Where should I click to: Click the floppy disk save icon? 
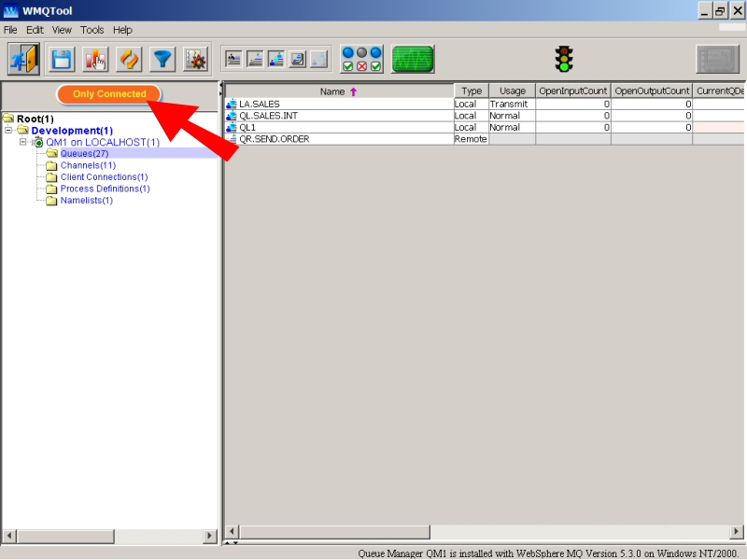tap(62, 60)
